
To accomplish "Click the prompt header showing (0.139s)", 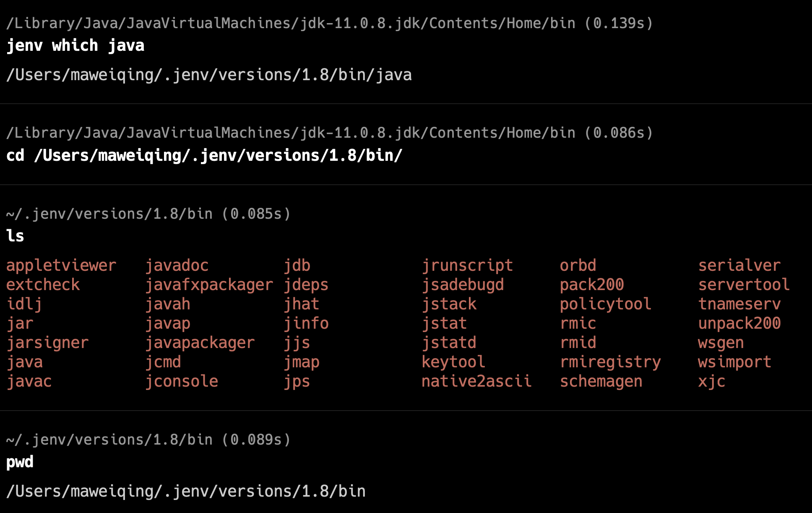I will (x=329, y=23).
